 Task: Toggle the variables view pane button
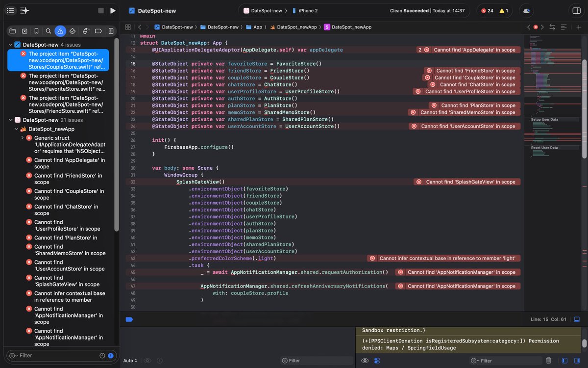pyautogui.click(x=564, y=361)
